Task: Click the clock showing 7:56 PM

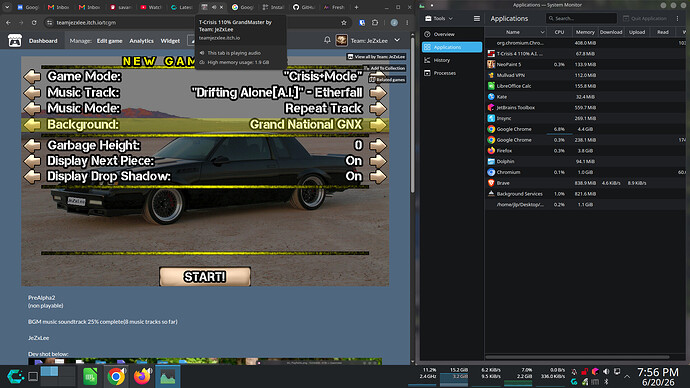Action: click(x=657, y=372)
